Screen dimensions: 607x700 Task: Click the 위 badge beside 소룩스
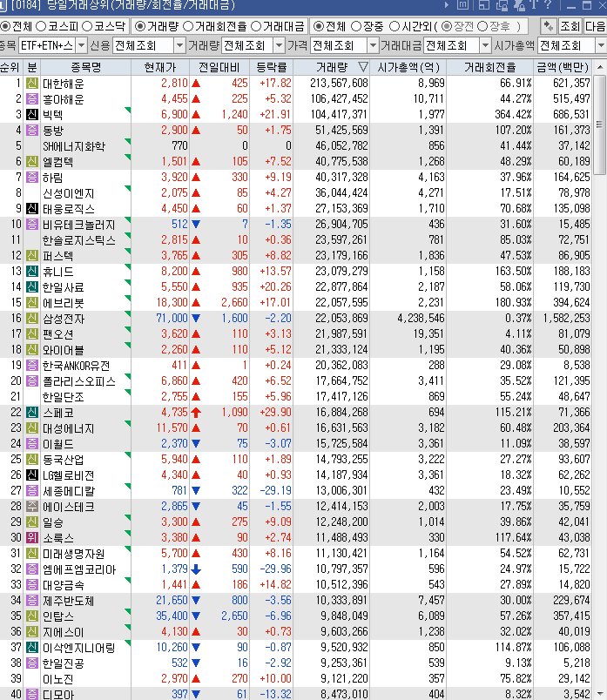[x=31, y=537]
